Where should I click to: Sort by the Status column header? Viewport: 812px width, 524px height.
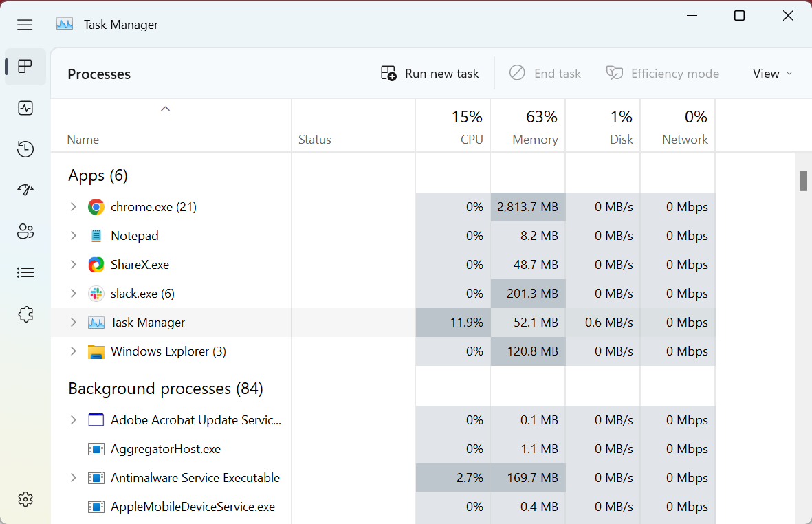[353, 126]
